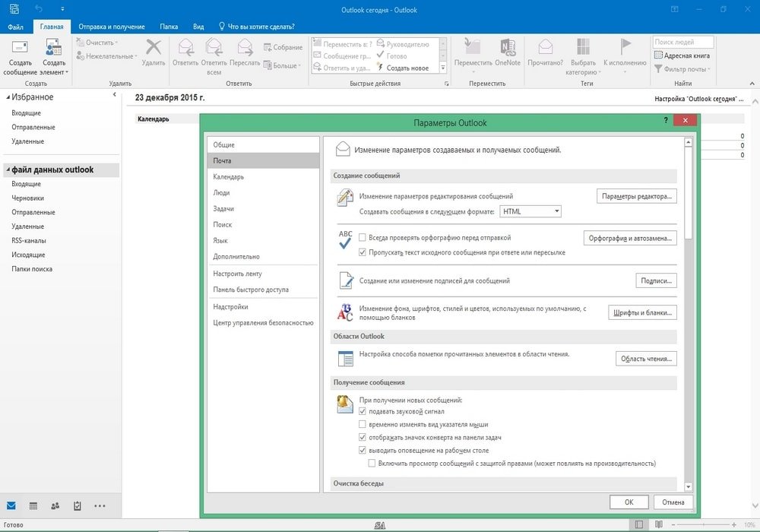Enable always check spelling before sending
760x532 pixels.
pyautogui.click(x=363, y=237)
